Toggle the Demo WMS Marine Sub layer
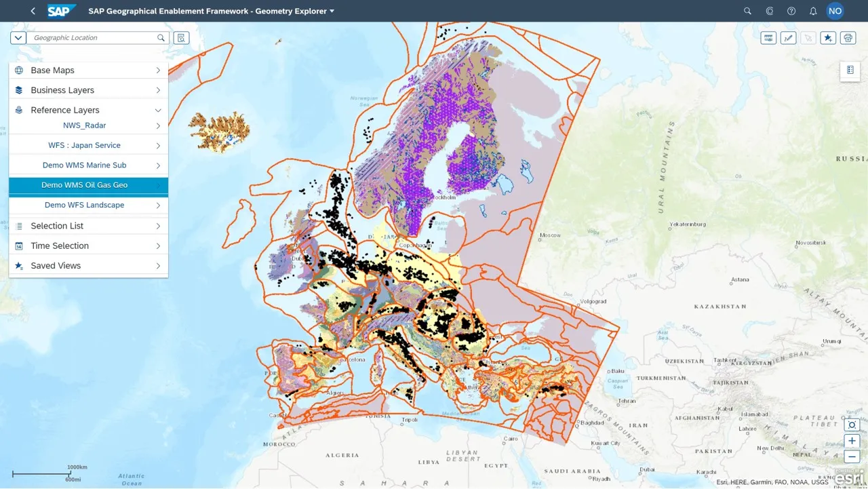The width and height of the screenshot is (868, 489). [84, 165]
